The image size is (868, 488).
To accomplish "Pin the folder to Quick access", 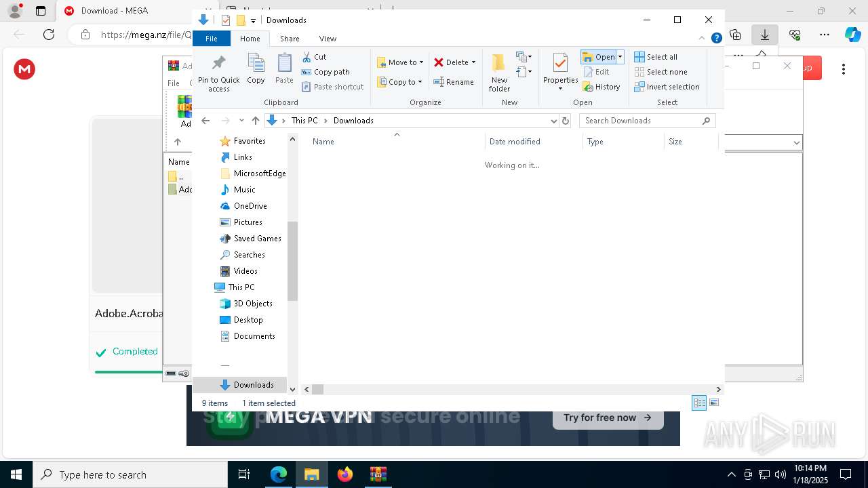I will click(x=218, y=73).
